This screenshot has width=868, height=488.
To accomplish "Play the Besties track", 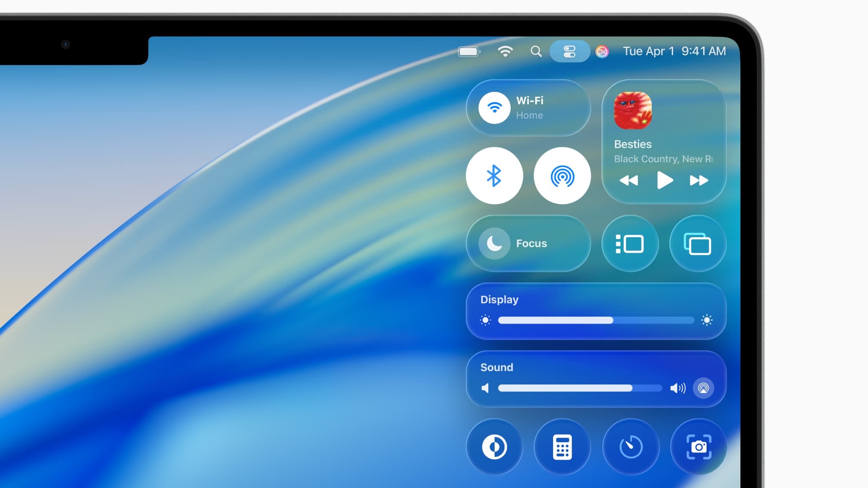I will [665, 180].
